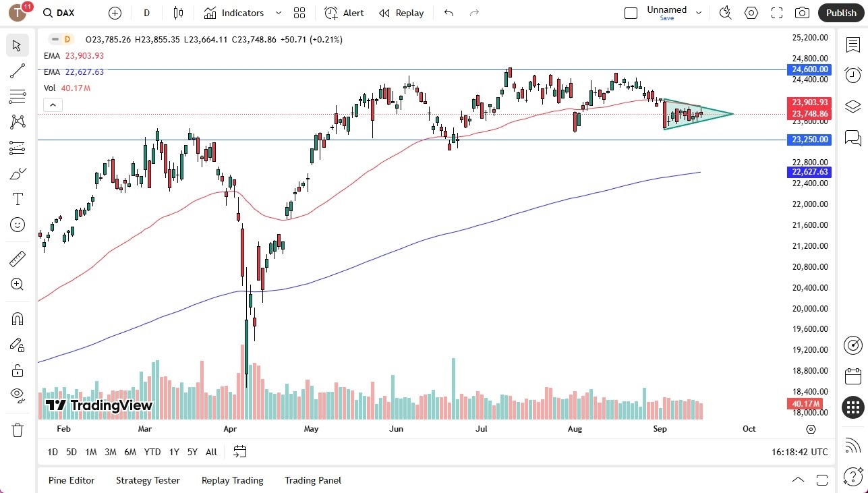Toggle visibility of all drawings

[x=17, y=395]
